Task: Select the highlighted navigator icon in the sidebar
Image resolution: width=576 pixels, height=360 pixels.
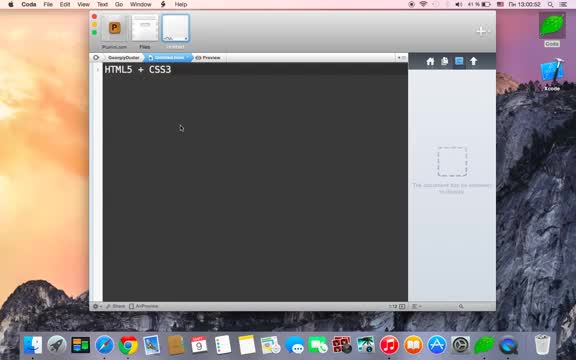Action: [459, 61]
